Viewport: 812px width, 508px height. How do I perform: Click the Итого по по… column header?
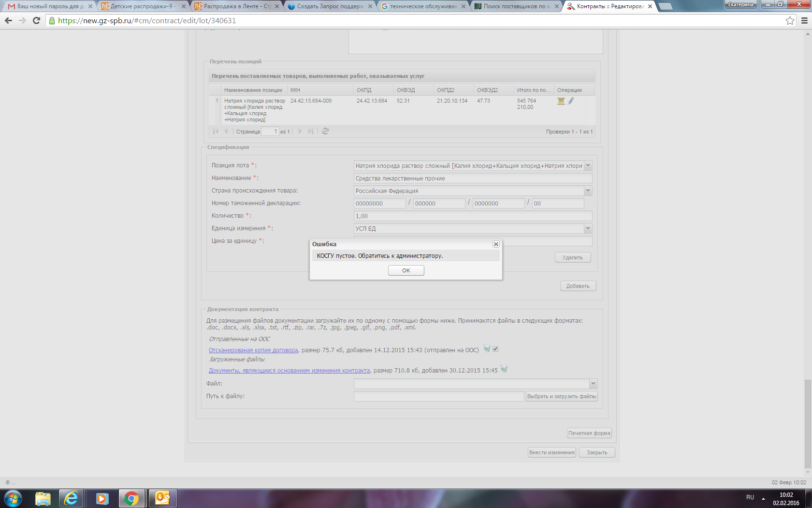coord(534,90)
